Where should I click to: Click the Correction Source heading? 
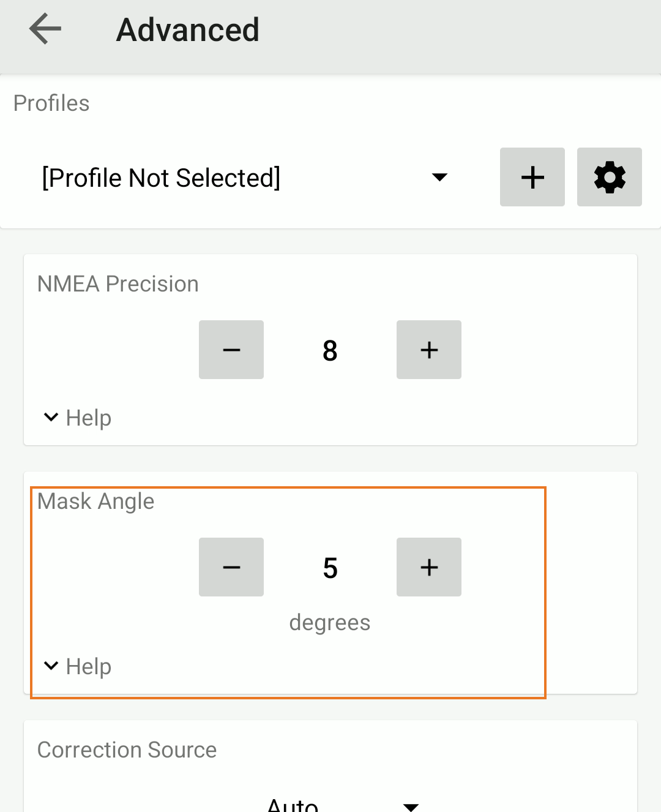pyautogui.click(x=127, y=750)
